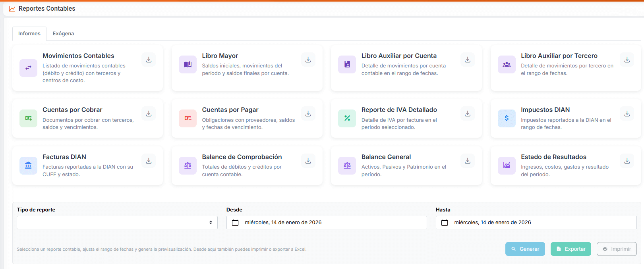Click the Reportes Contables page heading
Screen dimensions: 644x269
[x=47, y=9]
